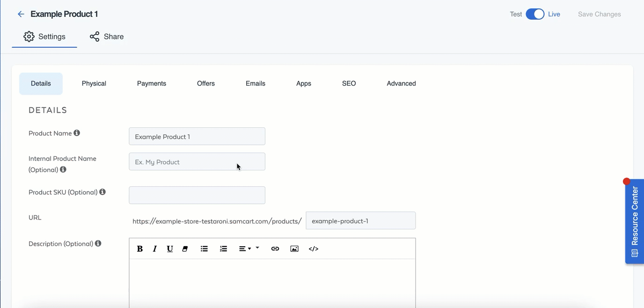Screen dimensions: 644x308
Task: Click the DETAILS section heading
Action: [x=48, y=110]
